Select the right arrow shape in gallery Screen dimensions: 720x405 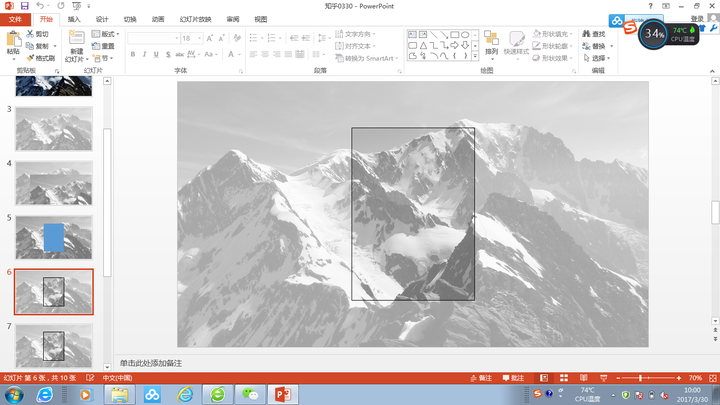coord(455,45)
